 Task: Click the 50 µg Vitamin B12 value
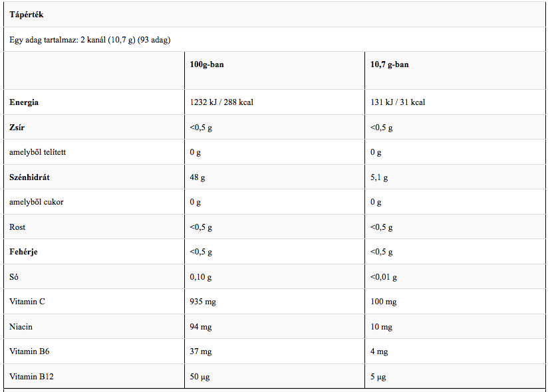pyautogui.click(x=200, y=377)
